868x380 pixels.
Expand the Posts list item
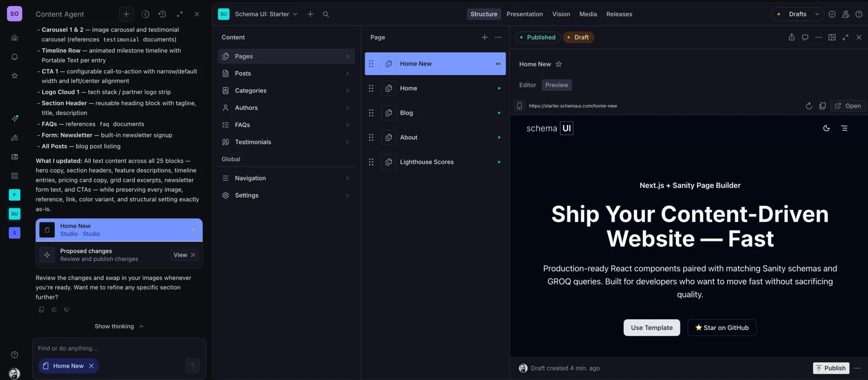tap(286, 73)
